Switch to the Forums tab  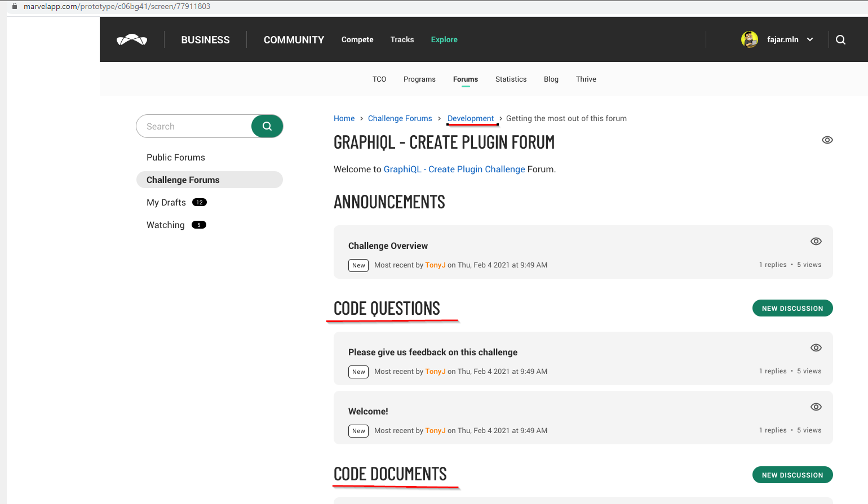[466, 79]
